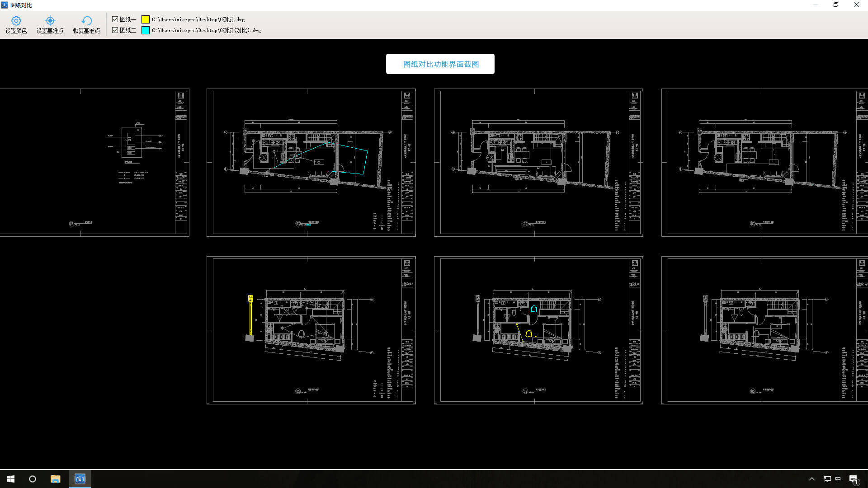Click the 图纸对比功能界面截图 label button
Screen dimensions: 868x488
(x=440, y=64)
